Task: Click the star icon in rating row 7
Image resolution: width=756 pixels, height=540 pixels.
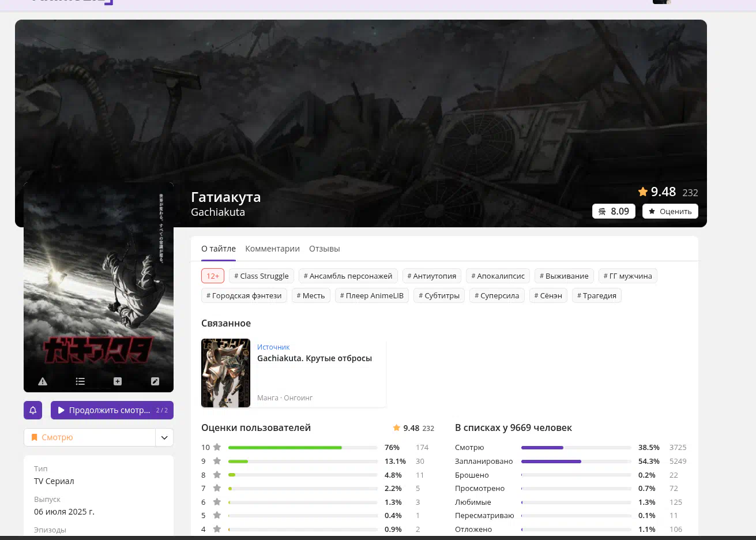Action: [x=217, y=488]
